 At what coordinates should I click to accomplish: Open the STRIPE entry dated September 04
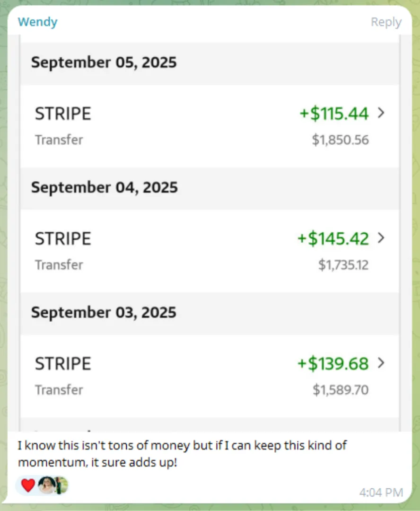point(63,238)
